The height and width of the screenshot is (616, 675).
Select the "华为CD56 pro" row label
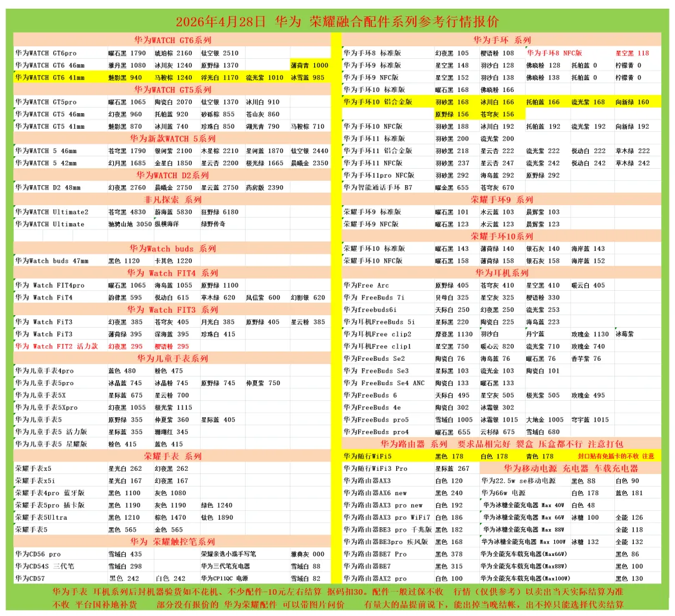38,554
